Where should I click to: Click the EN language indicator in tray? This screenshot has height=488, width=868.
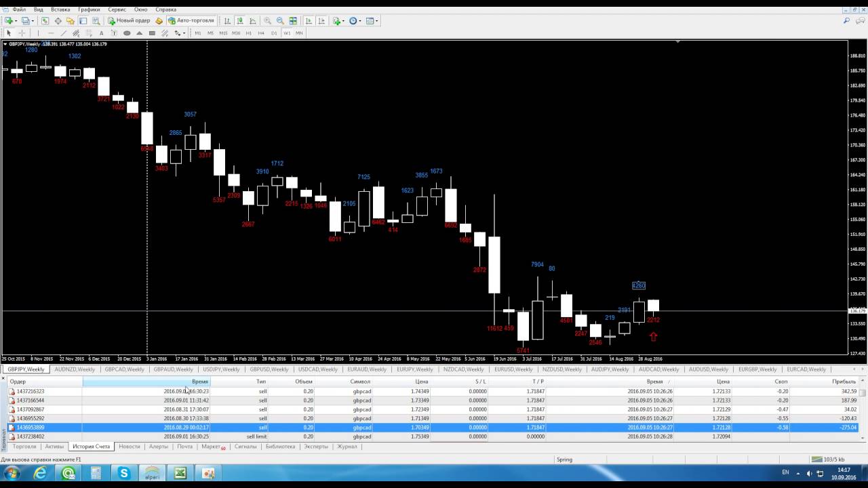point(785,472)
